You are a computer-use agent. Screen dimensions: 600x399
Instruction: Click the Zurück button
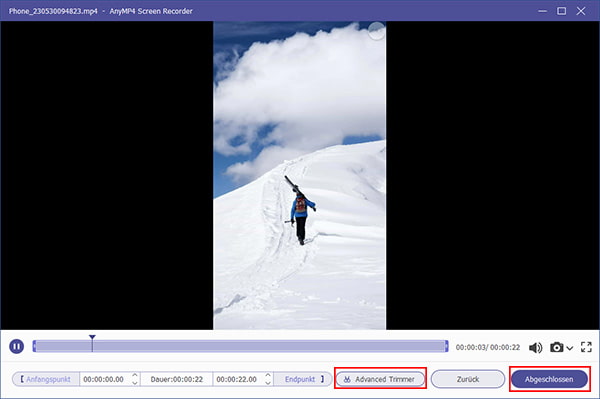[x=468, y=379]
